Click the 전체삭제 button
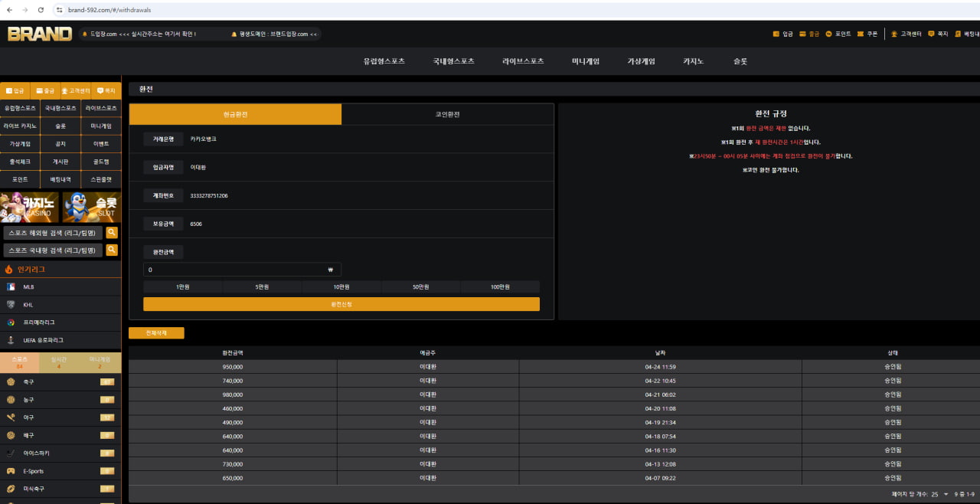 click(x=156, y=333)
